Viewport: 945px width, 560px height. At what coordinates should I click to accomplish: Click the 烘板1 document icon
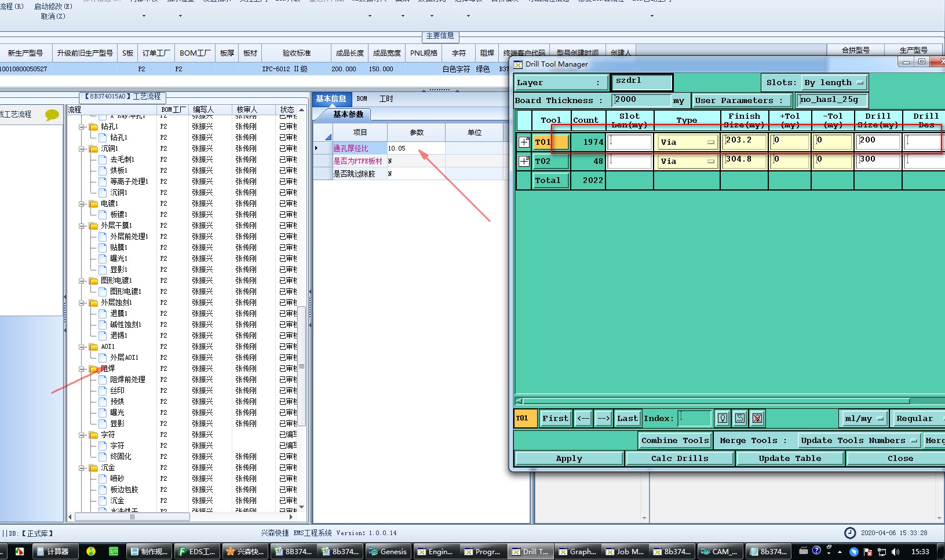tap(103, 170)
